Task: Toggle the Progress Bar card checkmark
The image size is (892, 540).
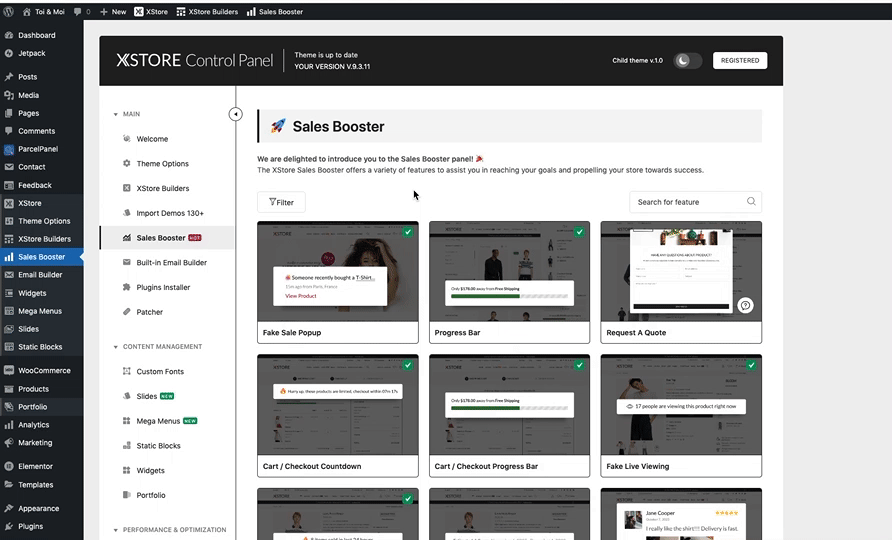Action: click(x=579, y=232)
